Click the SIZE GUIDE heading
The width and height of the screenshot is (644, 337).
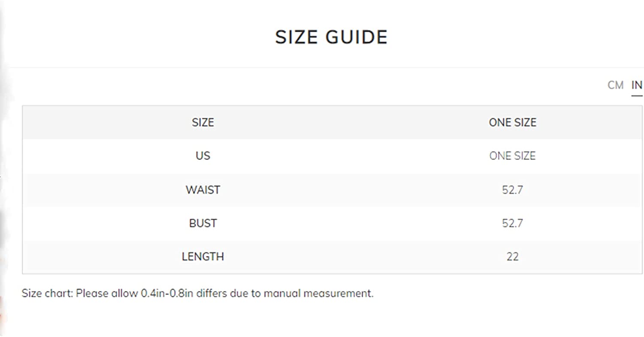[331, 37]
